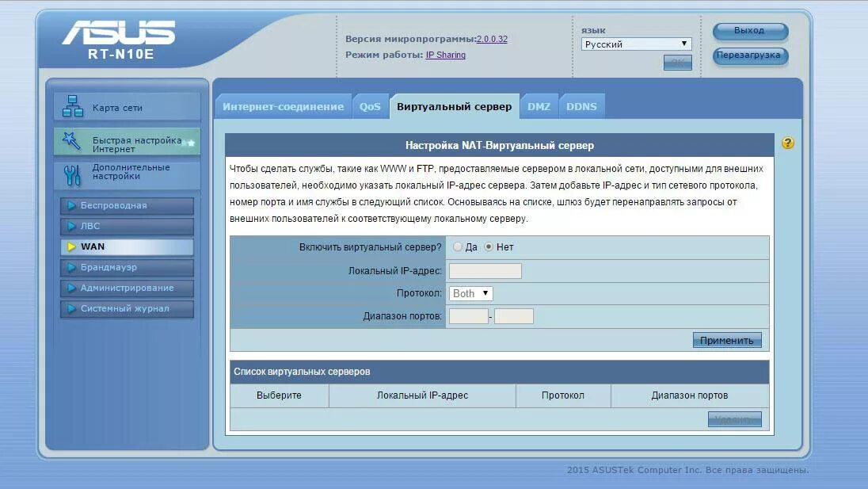Click the Локальный IP-адрес input field
Viewport: 868px width, 489px height.
pos(485,270)
